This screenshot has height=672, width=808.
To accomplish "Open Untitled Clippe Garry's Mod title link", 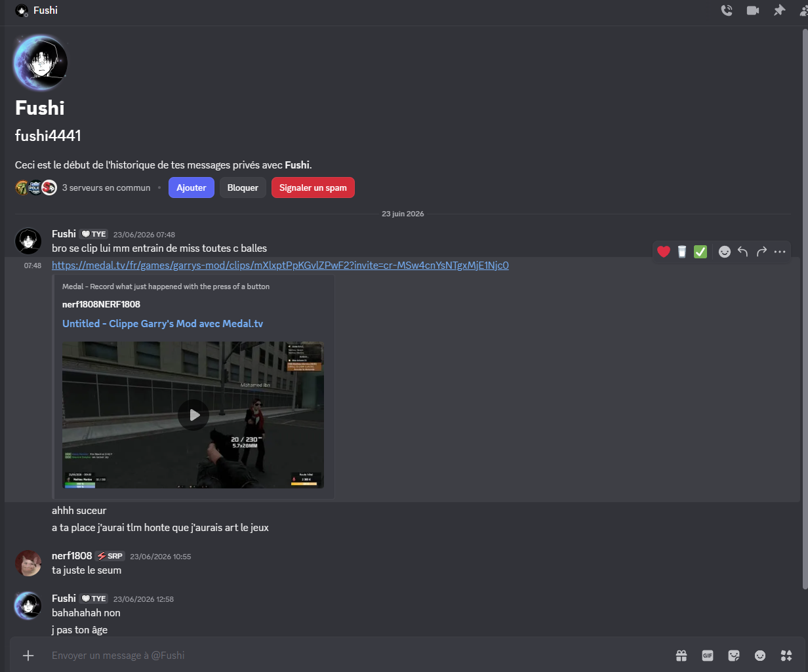I will click(163, 324).
